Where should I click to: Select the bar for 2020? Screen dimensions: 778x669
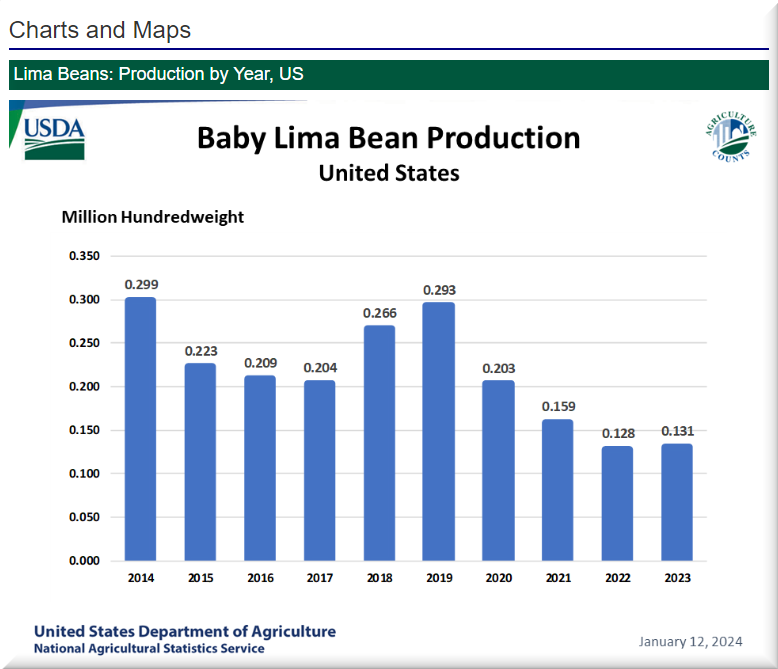pos(499,470)
